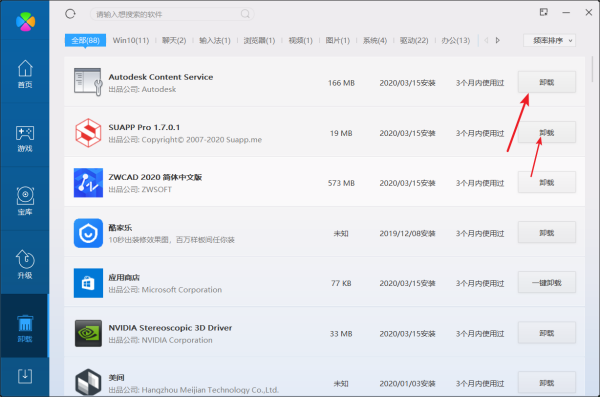Uninstall SUAPP Pro 1.7.0.1
This screenshot has width=600, height=397.
[546, 132]
